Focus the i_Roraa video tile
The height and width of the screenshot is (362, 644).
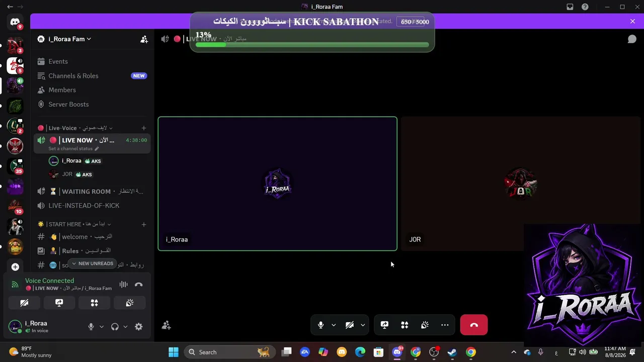pos(277,184)
